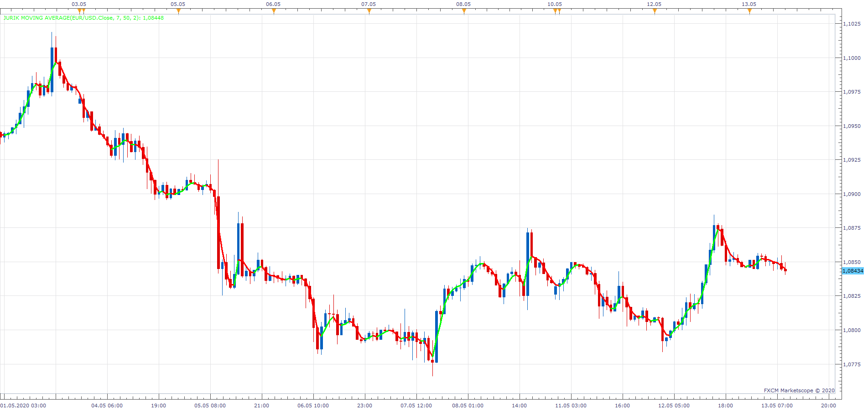Click the 19:00 time axis label

coord(158,406)
